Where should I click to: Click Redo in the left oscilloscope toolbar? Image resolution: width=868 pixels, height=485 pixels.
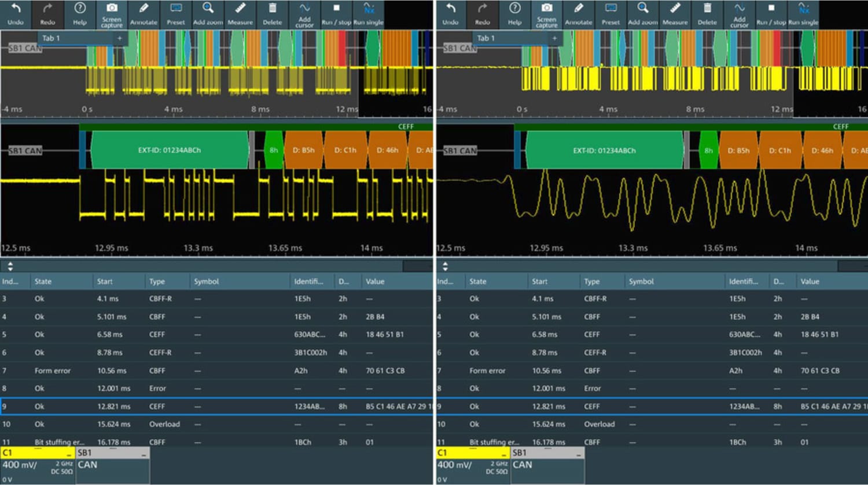[x=47, y=14]
